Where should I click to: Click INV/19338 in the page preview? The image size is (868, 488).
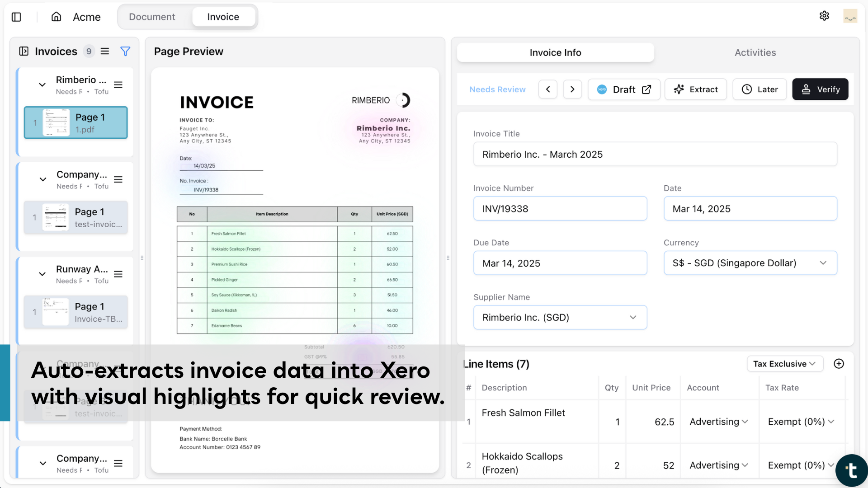click(206, 190)
